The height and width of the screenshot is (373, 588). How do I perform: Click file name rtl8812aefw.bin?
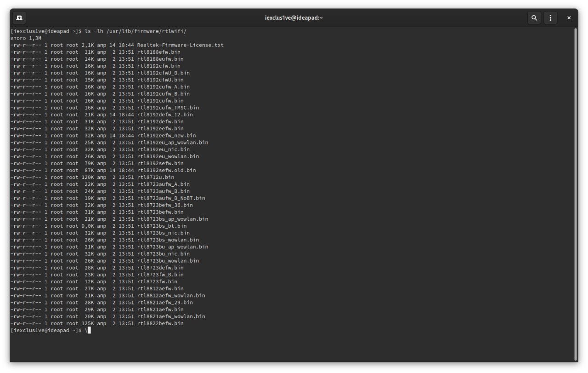coord(160,288)
